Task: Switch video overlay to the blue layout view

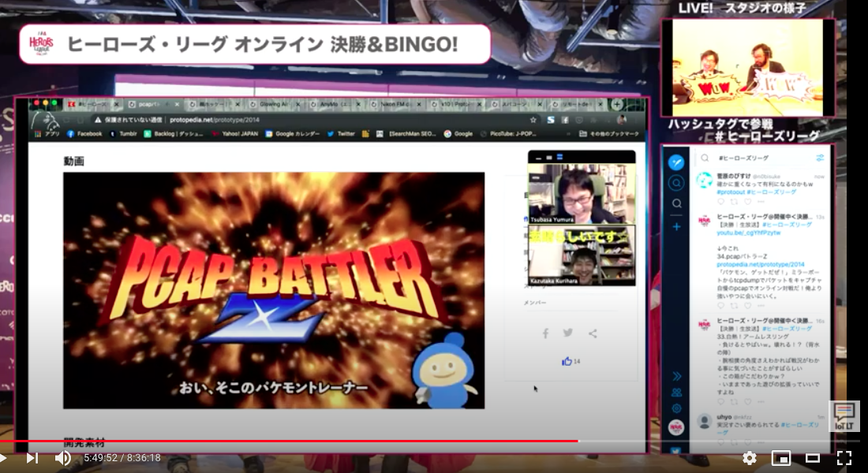Action: 559,158
